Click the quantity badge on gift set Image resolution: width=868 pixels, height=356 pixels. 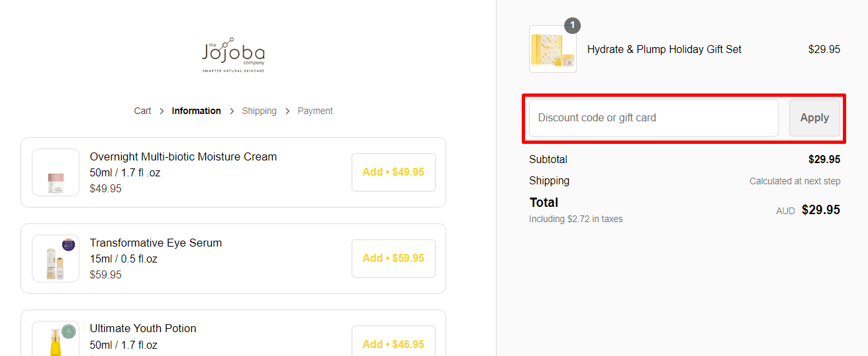573,26
